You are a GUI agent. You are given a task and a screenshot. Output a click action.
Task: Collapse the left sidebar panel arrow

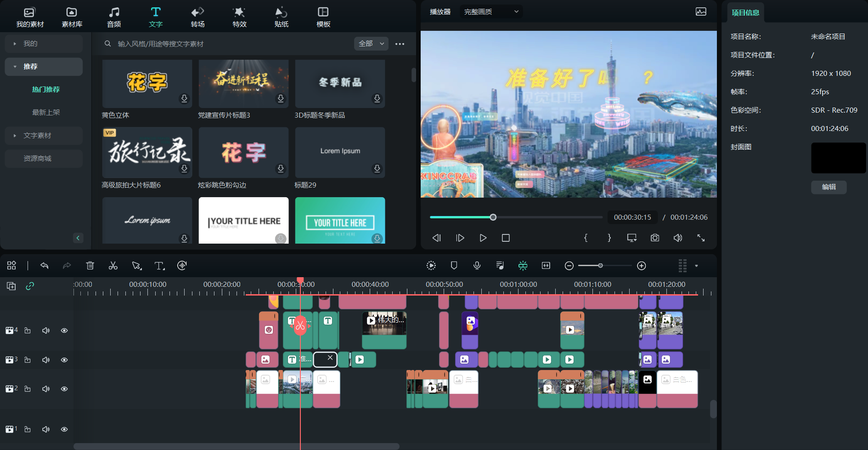click(78, 238)
